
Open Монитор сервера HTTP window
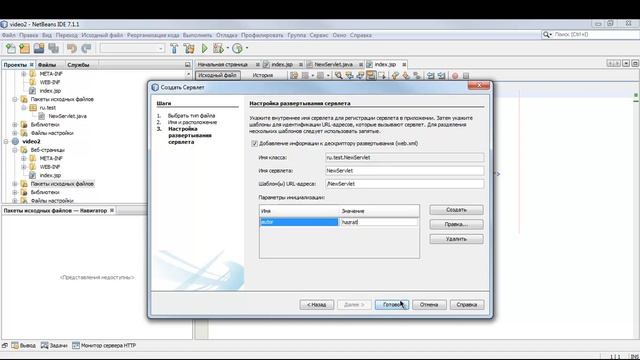(x=104, y=345)
